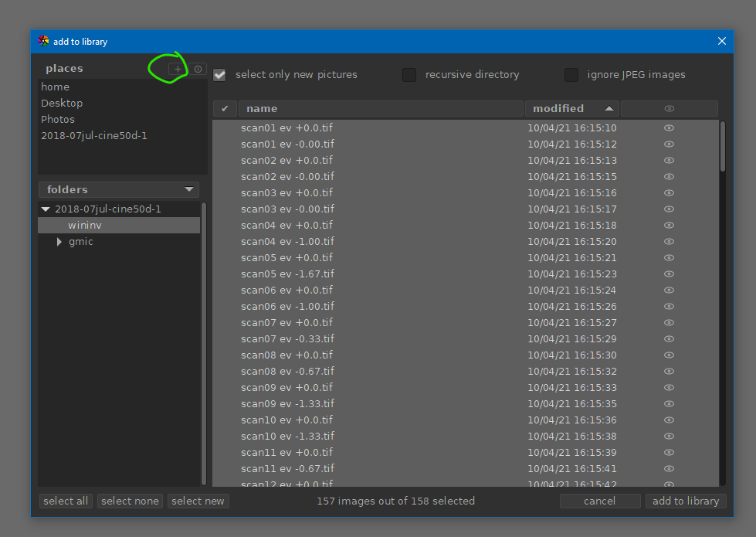The height and width of the screenshot is (537, 756).
Task: Click eye icon for scan05 ev -1.67.tif
Action: (x=669, y=274)
